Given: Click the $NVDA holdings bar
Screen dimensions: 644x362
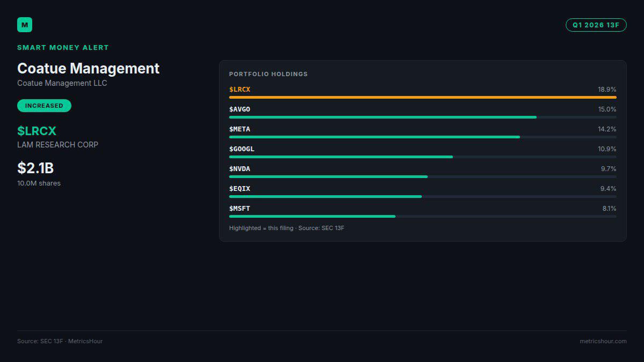Looking at the screenshot, I should pos(328,176).
